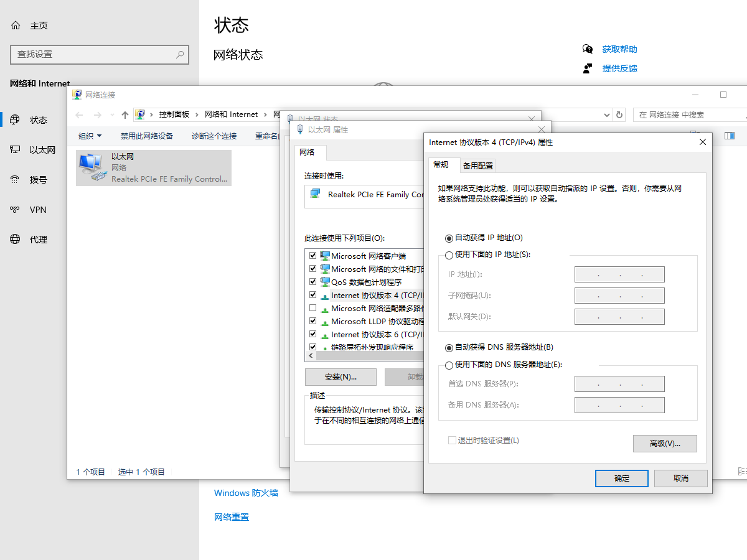Click control panel icon in address bar
The width and height of the screenshot is (747, 560).
tap(141, 114)
